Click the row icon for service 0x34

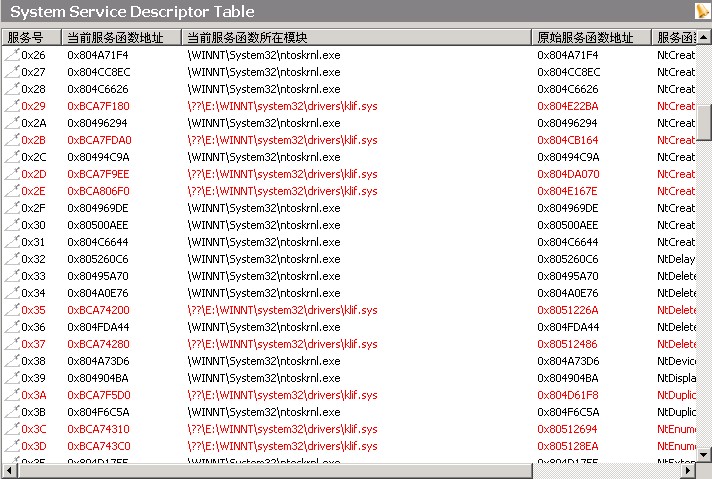pyautogui.click(x=12, y=293)
